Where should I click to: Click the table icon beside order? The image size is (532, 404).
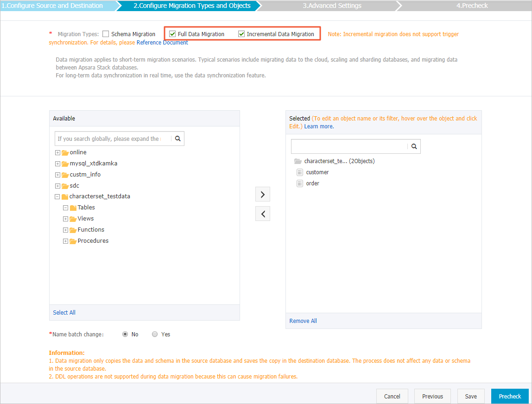(x=299, y=183)
